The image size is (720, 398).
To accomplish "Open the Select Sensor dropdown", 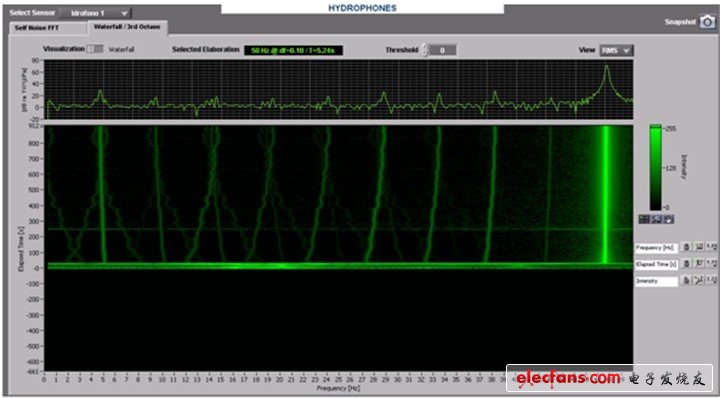I will (x=96, y=13).
